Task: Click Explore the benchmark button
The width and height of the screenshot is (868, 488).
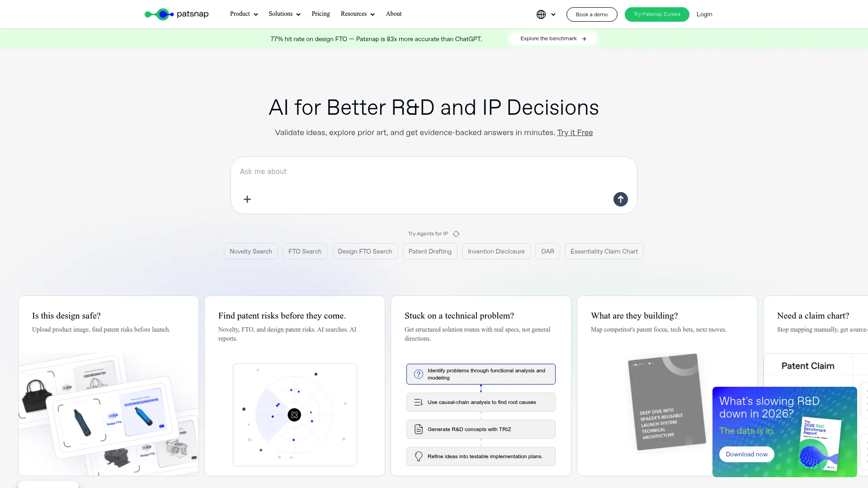Action: 553,39
